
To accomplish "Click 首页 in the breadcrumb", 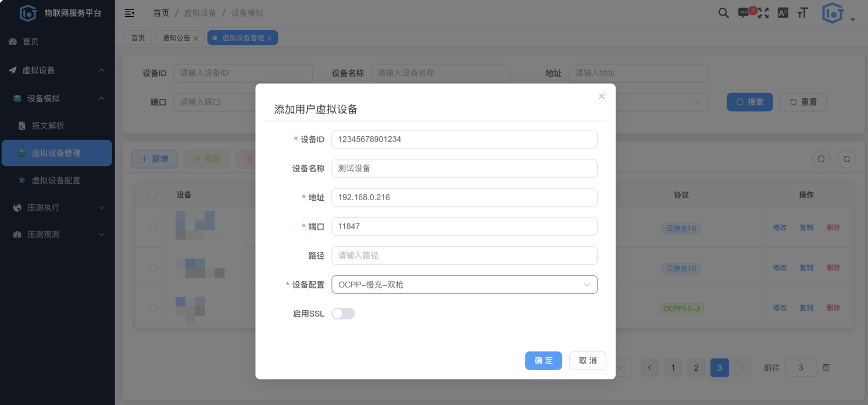I will point(161,13).
